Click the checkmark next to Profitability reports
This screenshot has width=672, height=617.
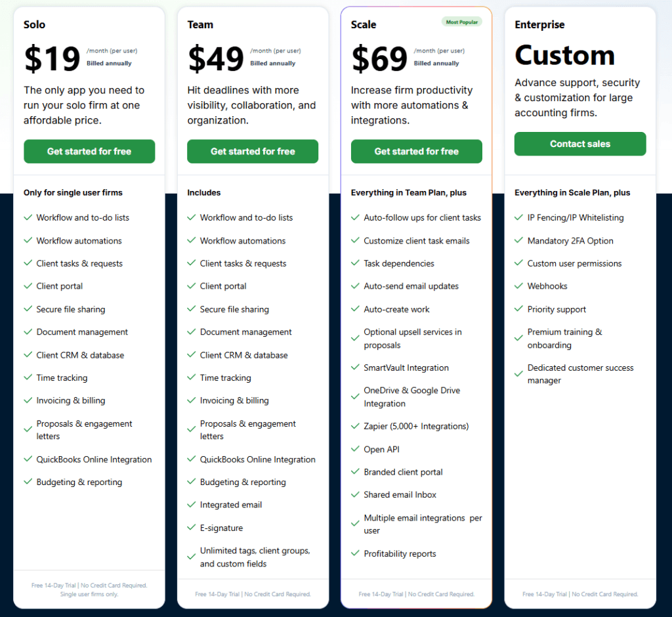[x=356, y=554]
